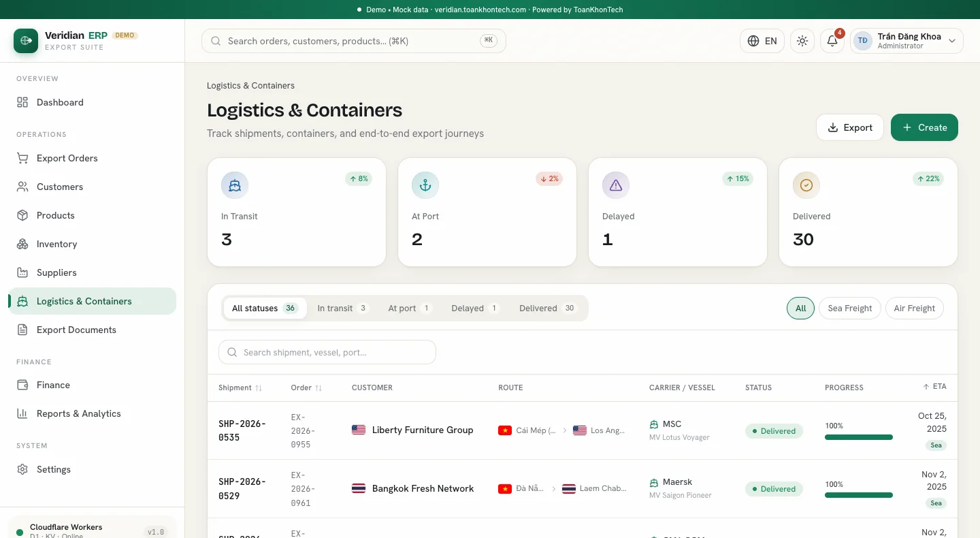Select the Air Freight filter pill

click(914, 308)
